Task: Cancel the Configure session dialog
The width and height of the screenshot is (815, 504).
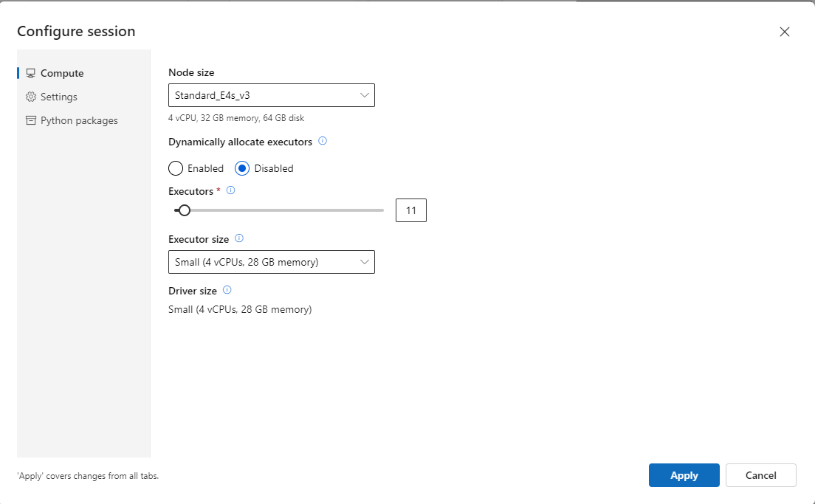Action: click(760, 475)
